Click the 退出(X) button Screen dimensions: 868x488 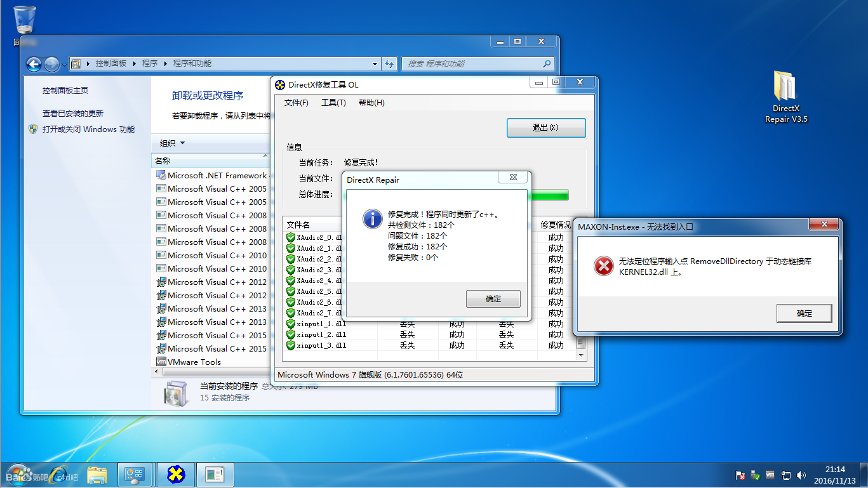546,128
